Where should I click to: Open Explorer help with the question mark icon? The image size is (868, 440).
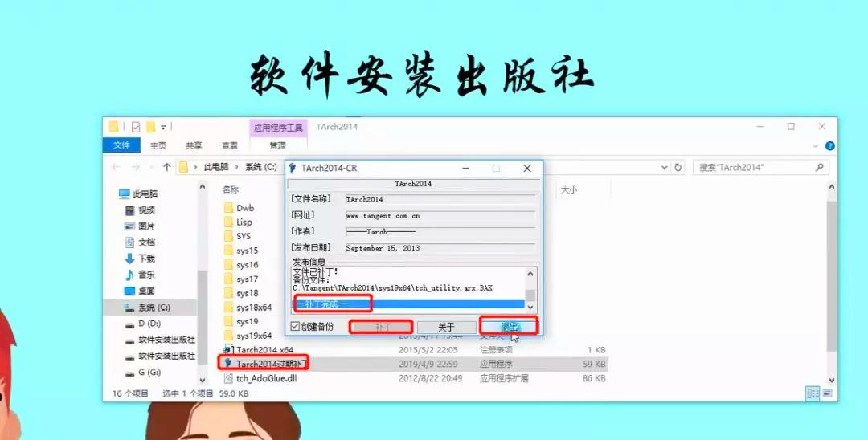point(829,146)
